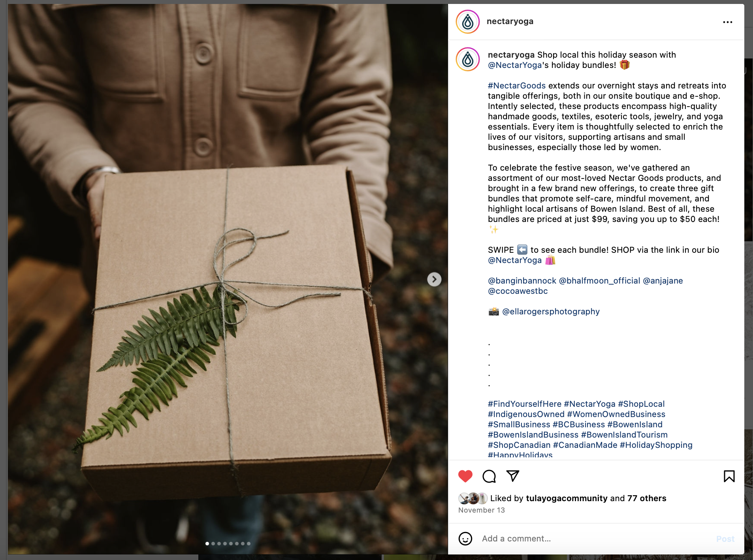Click the liker avatars cluster
This screenshot has height=560, width=753.
473,498
